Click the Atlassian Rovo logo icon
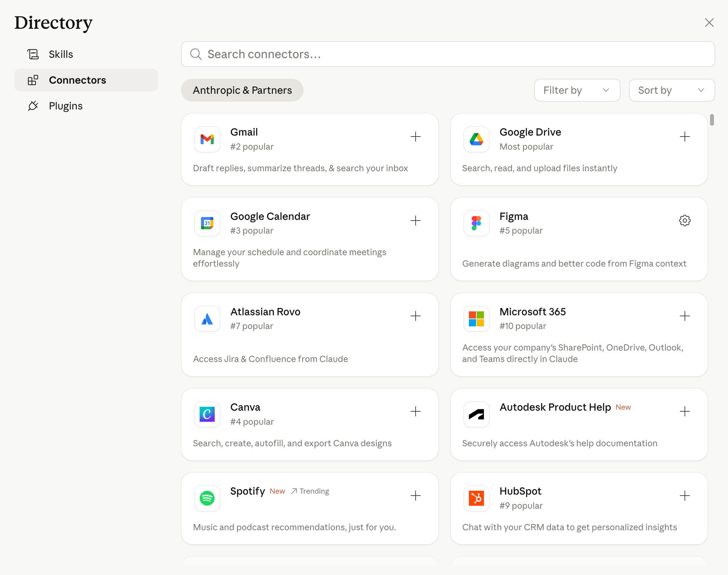 (207, 319)
